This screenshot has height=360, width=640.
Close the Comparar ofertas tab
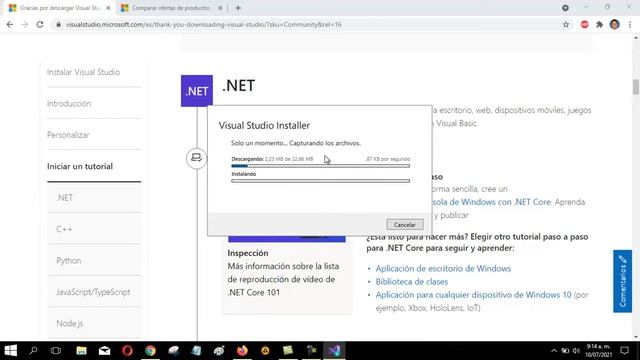pyautogui.click(x=220, y=8)
